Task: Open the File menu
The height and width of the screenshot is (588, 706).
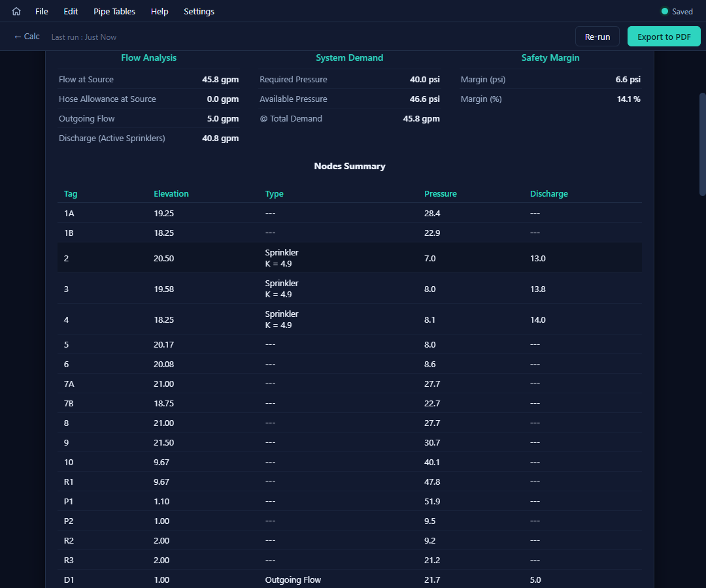Action: click(41, 11)
